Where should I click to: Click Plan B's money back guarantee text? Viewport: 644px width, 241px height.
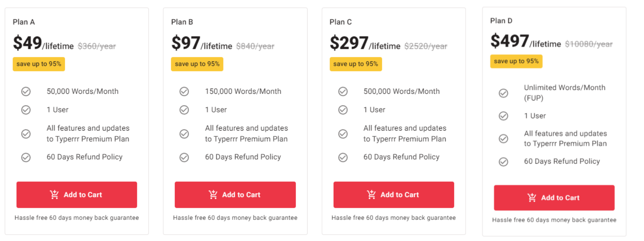235,218
